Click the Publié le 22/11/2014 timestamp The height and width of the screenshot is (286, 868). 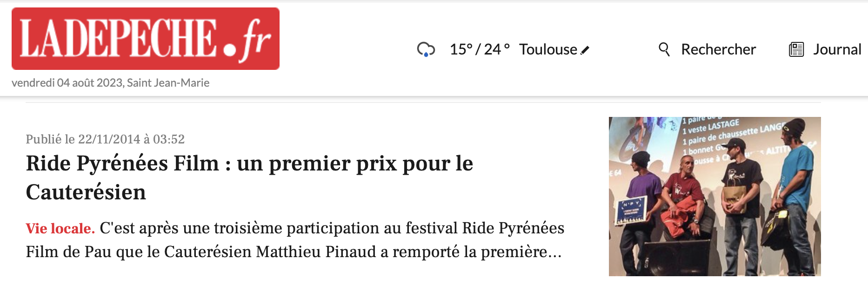[x=105, y=139]
